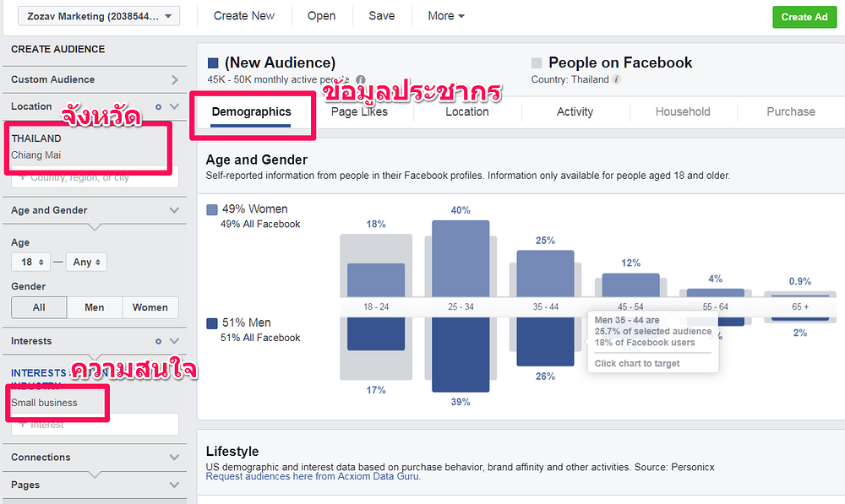
Task: Click the Interest input field
Action: [x=95, y=425]
